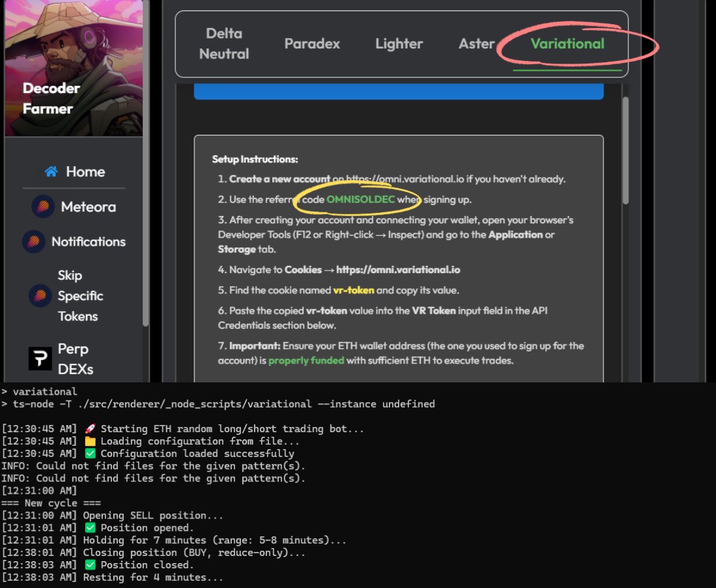Click 'Configuration loaded successfully' terminal line

(x=148, y=453)
